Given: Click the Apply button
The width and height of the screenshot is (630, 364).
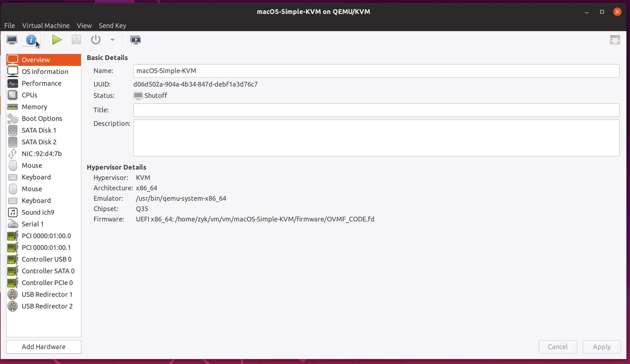Looking at the screenshot, I should [x=601, y=347].
